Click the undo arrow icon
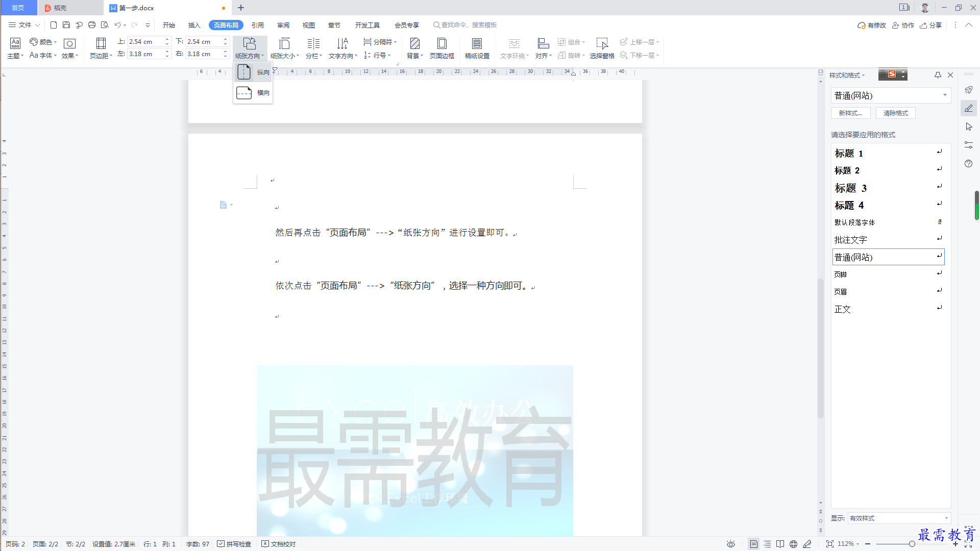980x551 pixels. [x=117, y=25]
